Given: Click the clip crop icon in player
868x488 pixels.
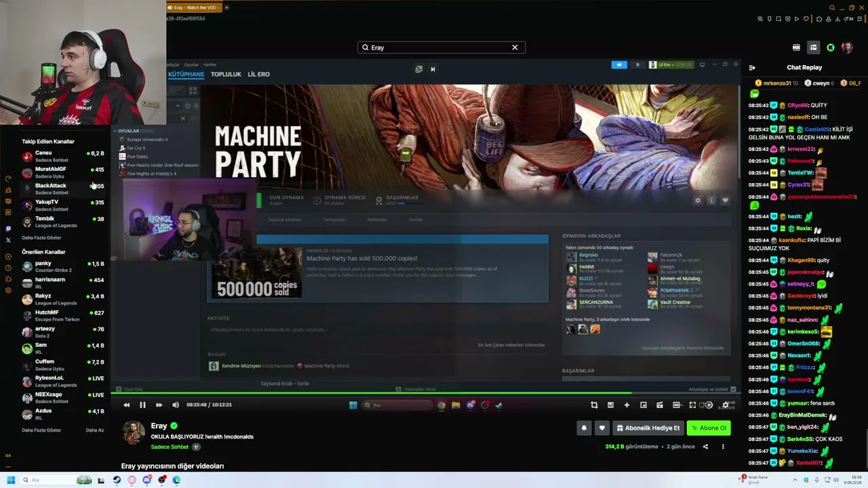Looking at the screenshot, I should pos(594,405).
